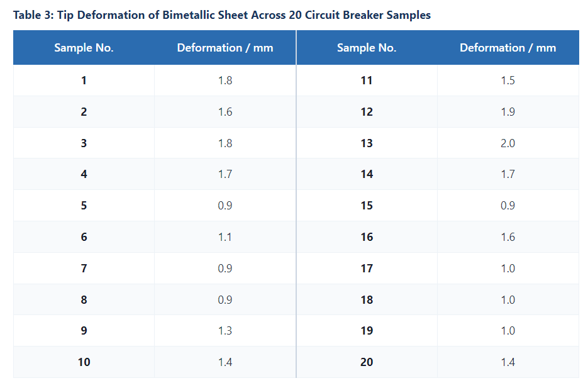Select the deformation value for sample 17
The width and height of the screenshot is (588, 383).
tap(508, 268)
